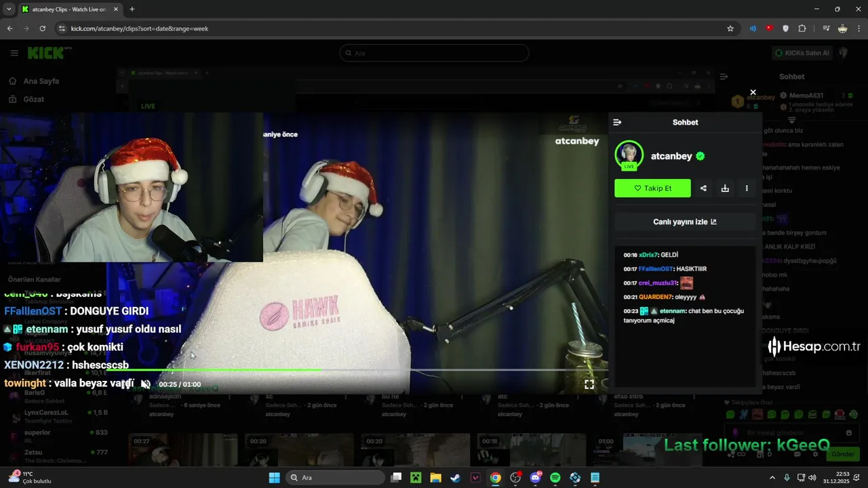868x488 pixels.
Task: Open a new browser tab
Action: 132,9
